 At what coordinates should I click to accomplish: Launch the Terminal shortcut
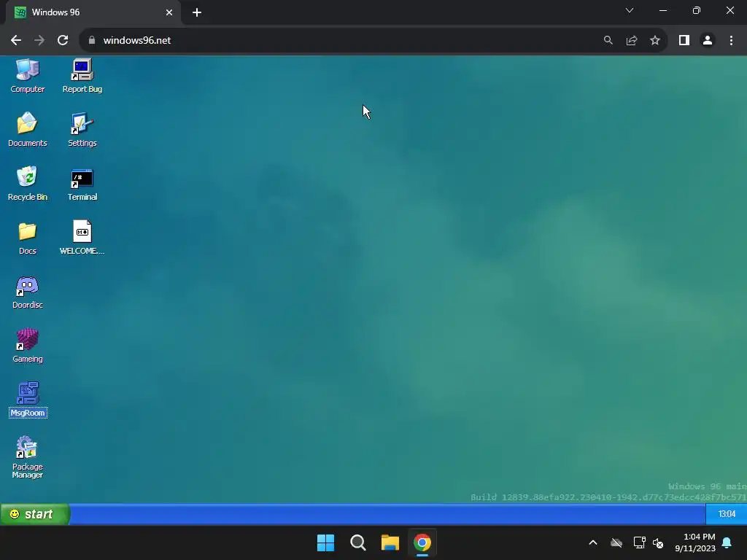[x=82, y=184]
